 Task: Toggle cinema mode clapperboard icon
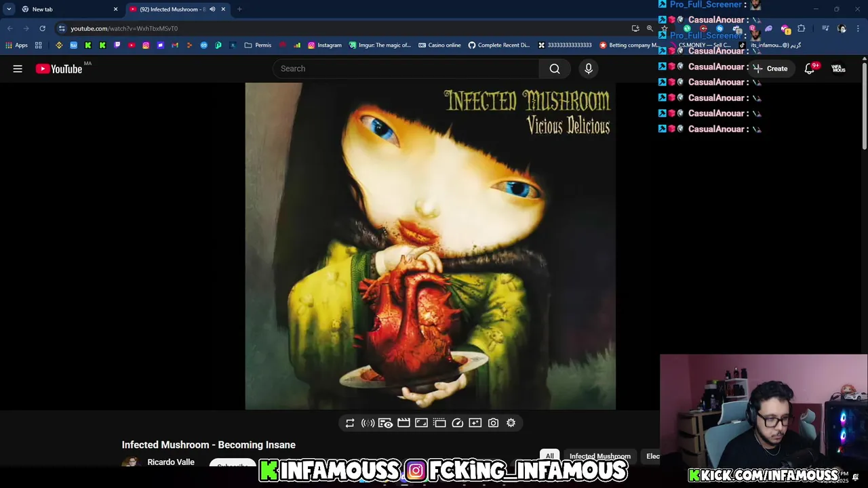403,423
